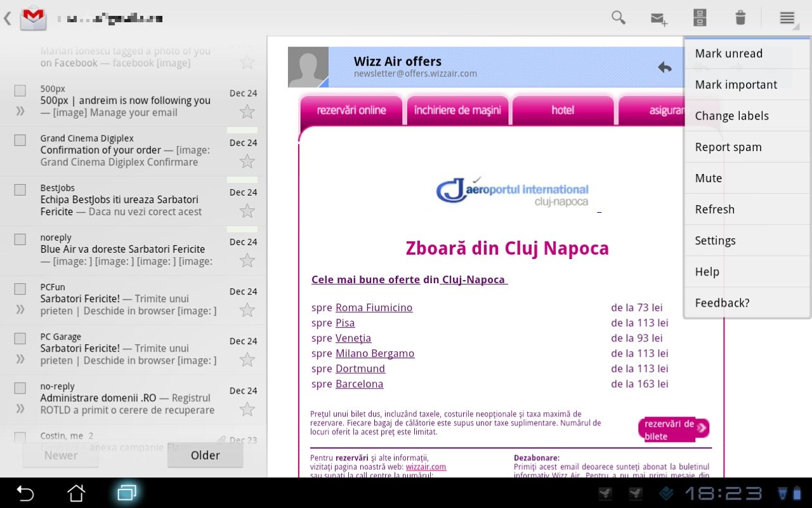Star the PCFun email
This screenshot has height=508, width=812.
point(247,310)
